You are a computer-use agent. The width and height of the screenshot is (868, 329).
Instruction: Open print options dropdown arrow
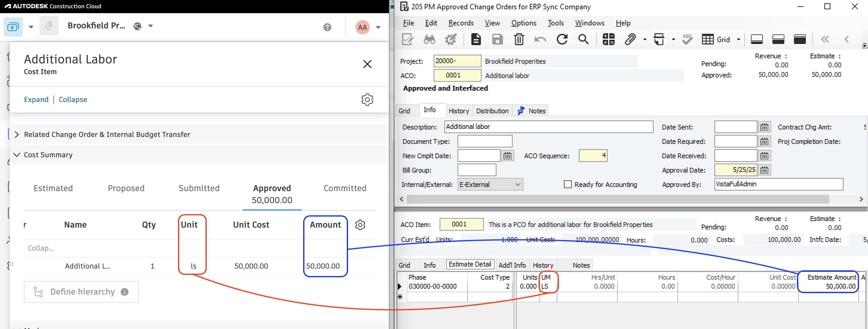pos(674,39)
